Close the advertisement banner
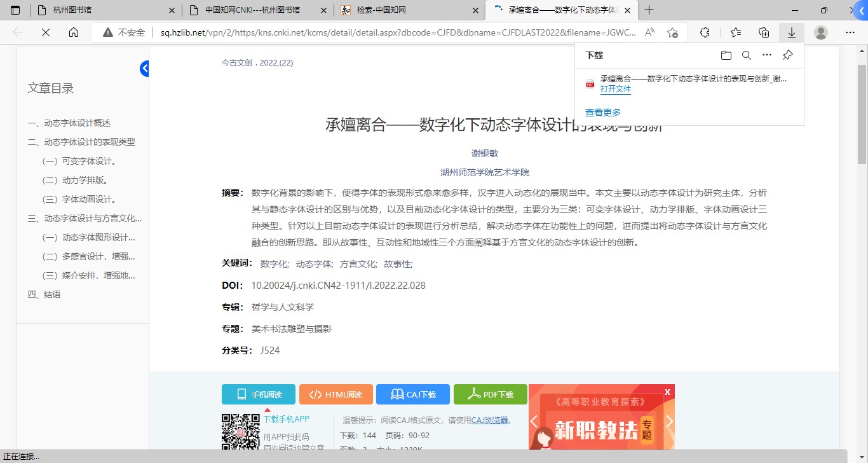The width and height of the screenshot is (868, 463). coord(667,392)
